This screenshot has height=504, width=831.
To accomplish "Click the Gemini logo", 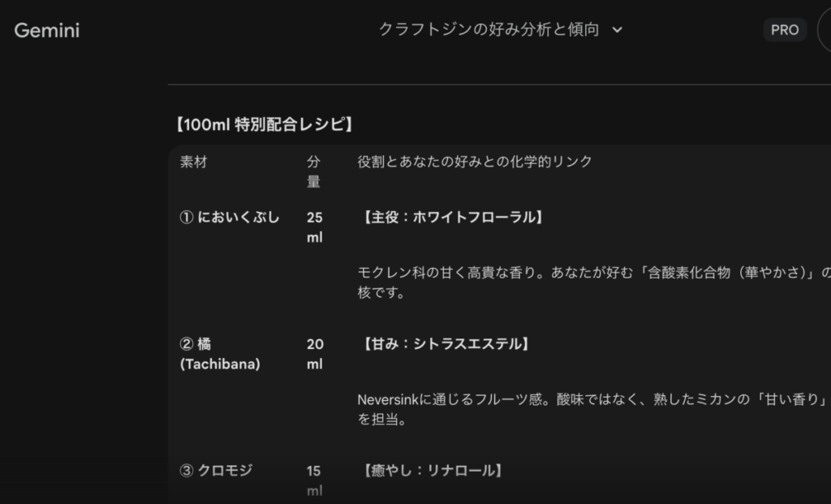I will pos(47,31).
